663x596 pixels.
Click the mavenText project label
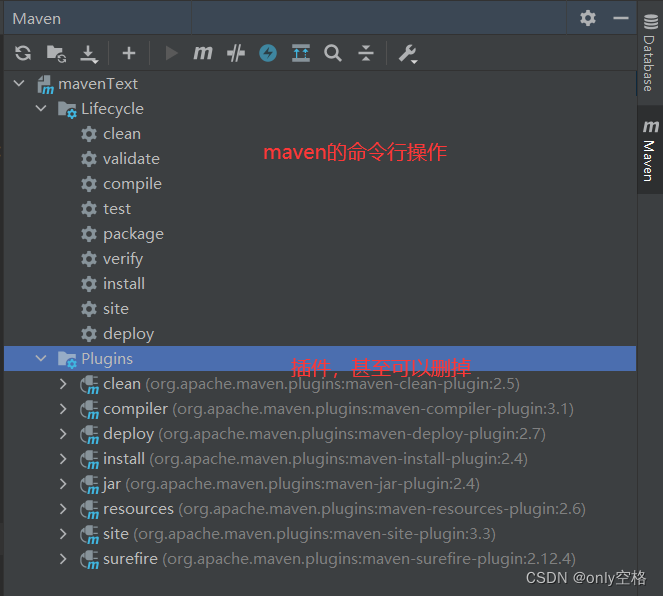[98, 84]
